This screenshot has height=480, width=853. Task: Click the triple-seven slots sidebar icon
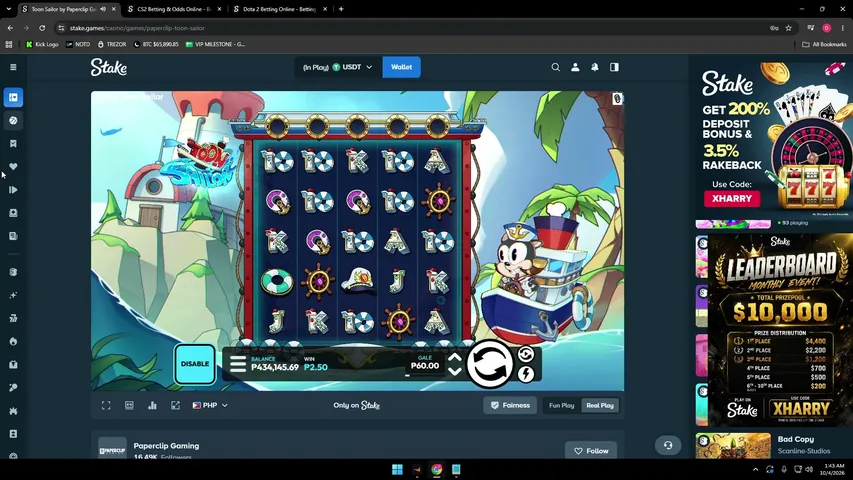tap(13, 318)
